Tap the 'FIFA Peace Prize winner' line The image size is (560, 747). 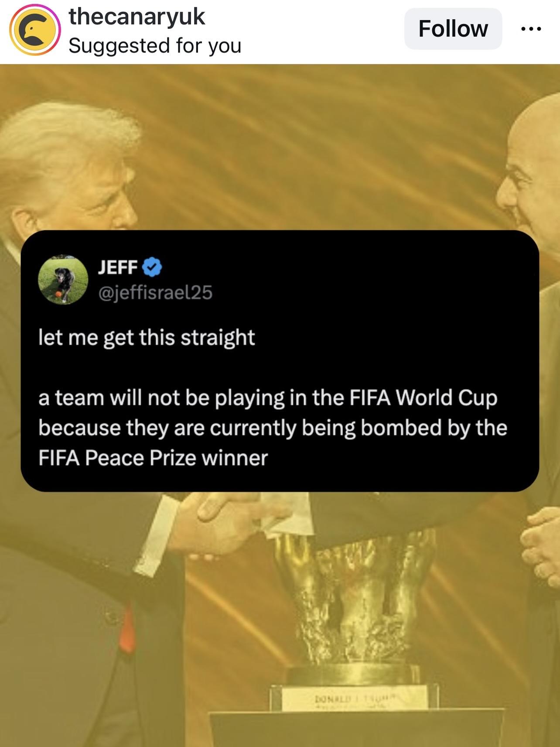pyautogui.click(x=153, y=458)
